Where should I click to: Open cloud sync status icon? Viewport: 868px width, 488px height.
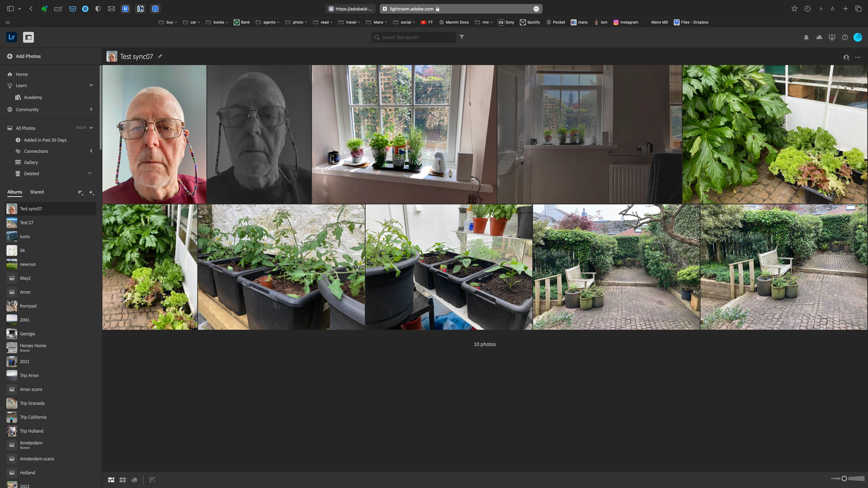[819, 37]
